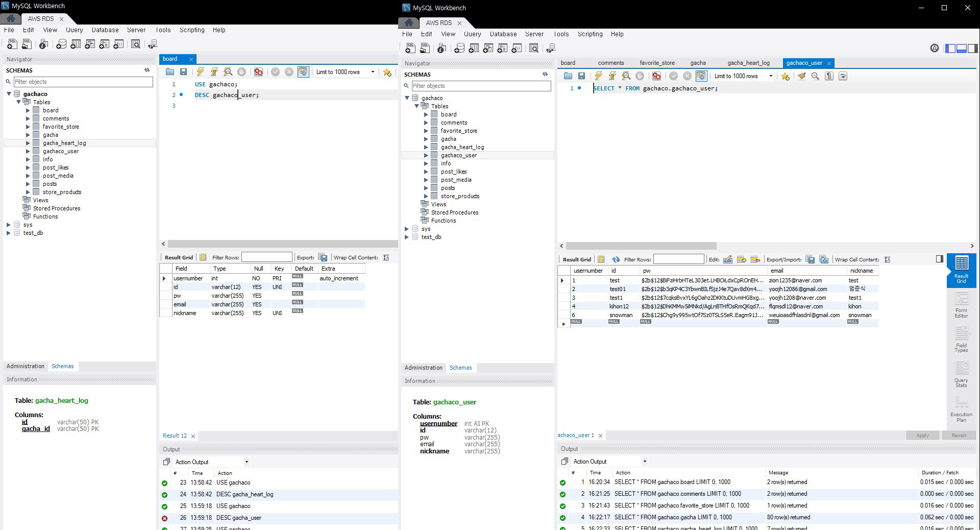Image resolution: width=980 pixels, height=530 pixels.
Task: Open Execution Plan side panel
Action: tap(962, 409)
